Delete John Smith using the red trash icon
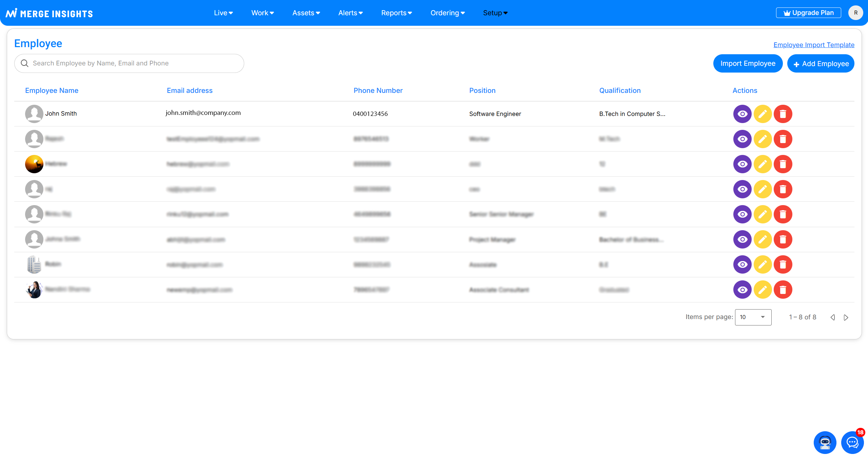This screenshot has width=868, height=456. pos(783,114)
